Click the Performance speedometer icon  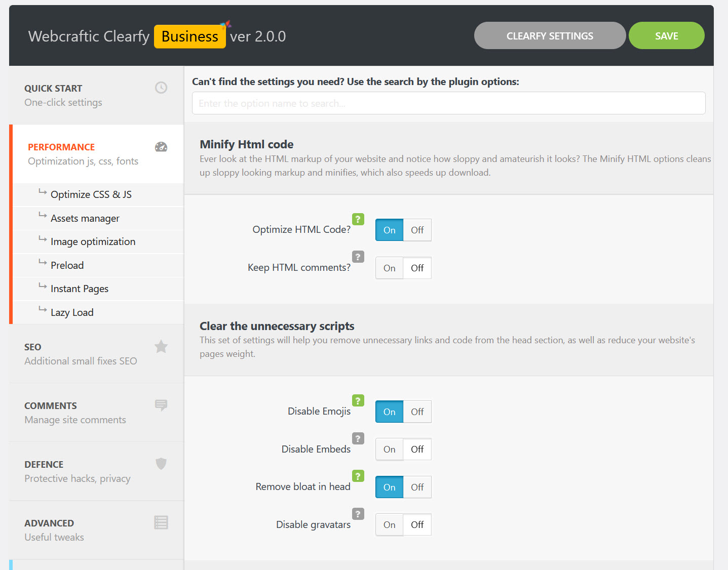161,147
